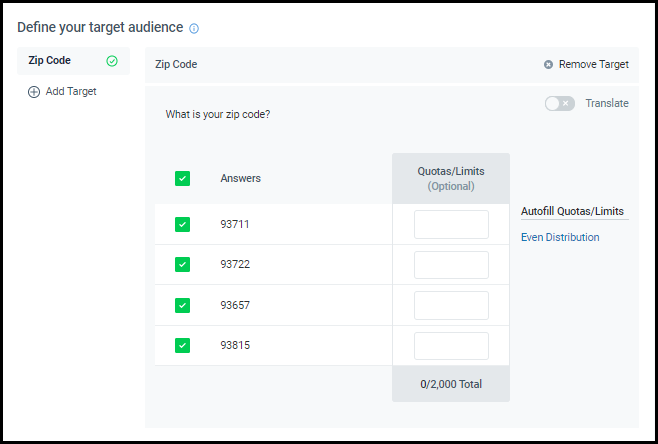The height and width of the screenshot is (444, 658).
Task: Click the info icon beside Define your target audience
Action: [194, 29]
